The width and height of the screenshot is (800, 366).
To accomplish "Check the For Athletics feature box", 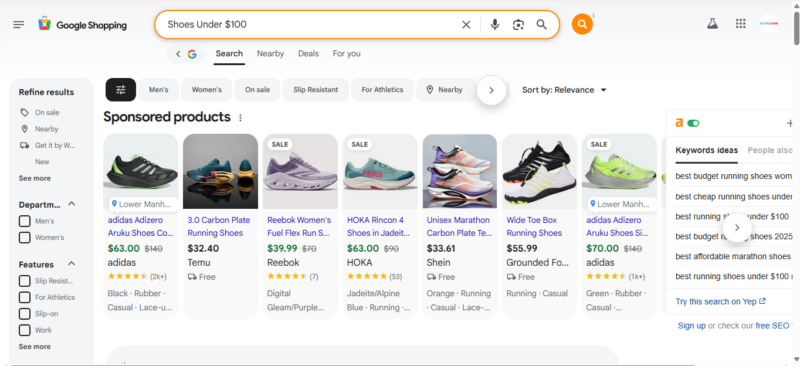I will pyautogui.click(x=24, y=297).
